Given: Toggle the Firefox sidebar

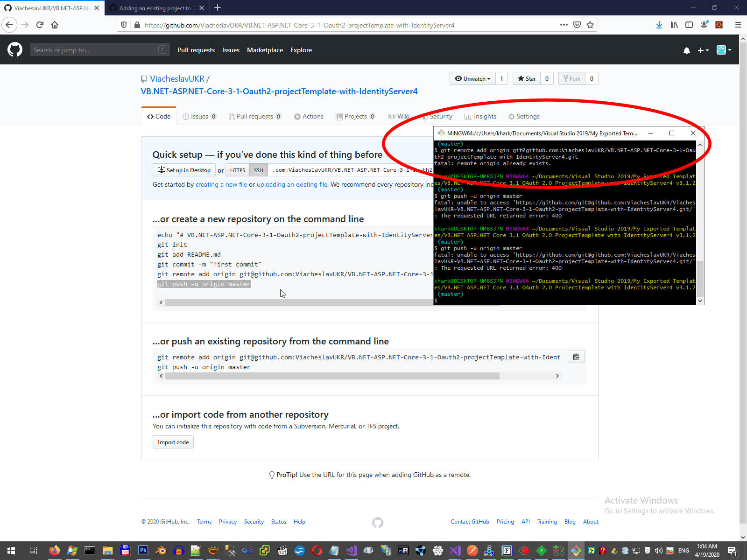Looking at the screenshot, I should (689, 25).
